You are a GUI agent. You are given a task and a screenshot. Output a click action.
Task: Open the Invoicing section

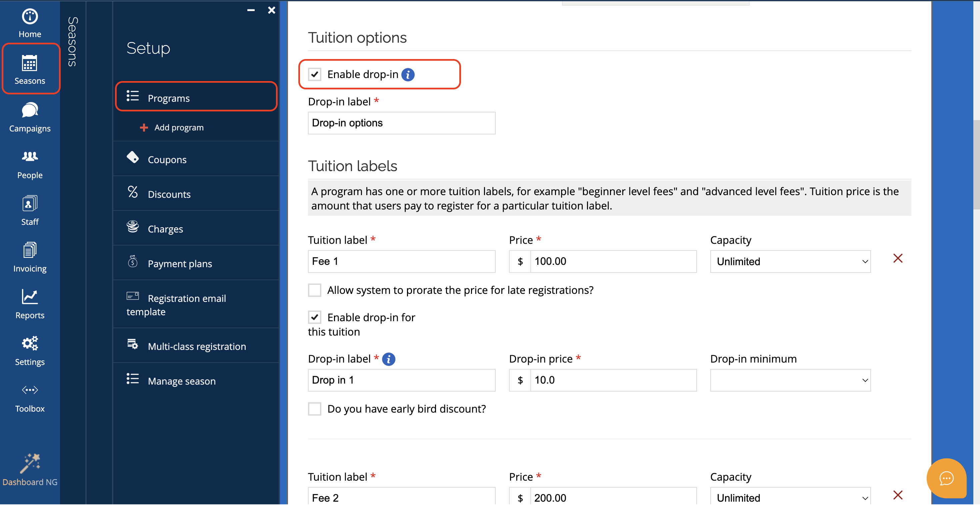click(x=30, y=258)
